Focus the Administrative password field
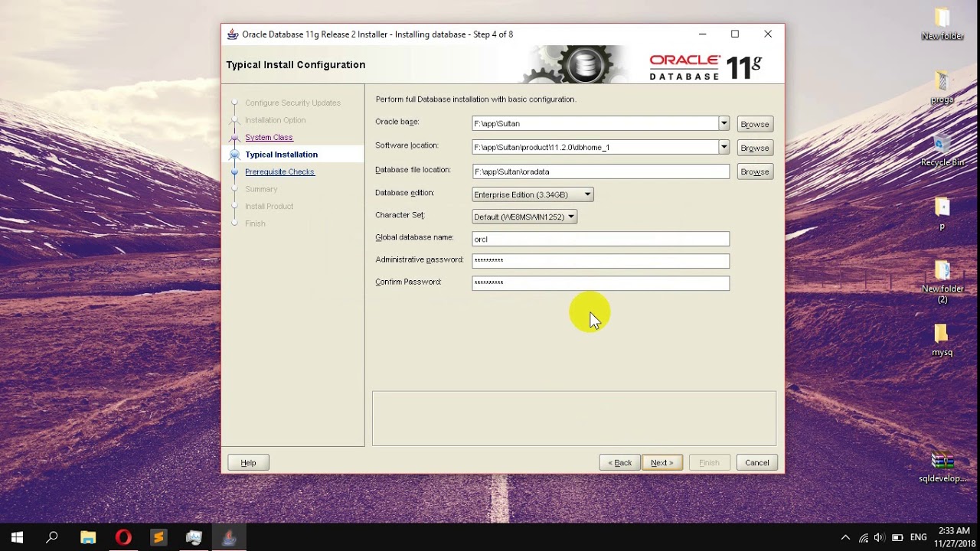Screen dimensions: 980x551 [601, 260]
